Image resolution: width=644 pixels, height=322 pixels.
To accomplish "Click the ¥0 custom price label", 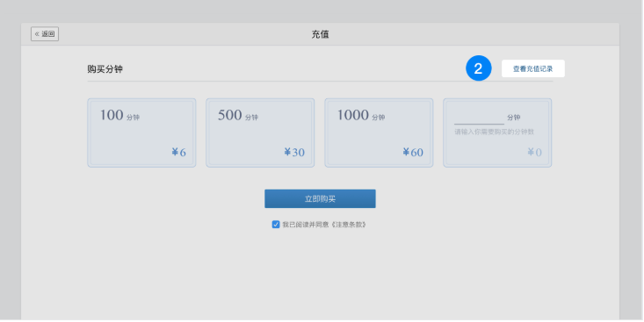I will click(534, 153).
